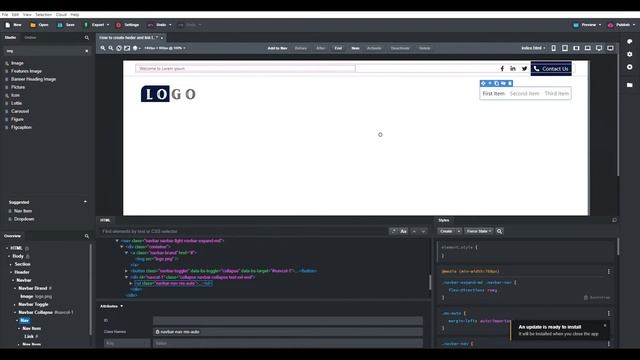Open the Styles panel search icon
This screenshot has height=360, width=640.
[499, 231]
